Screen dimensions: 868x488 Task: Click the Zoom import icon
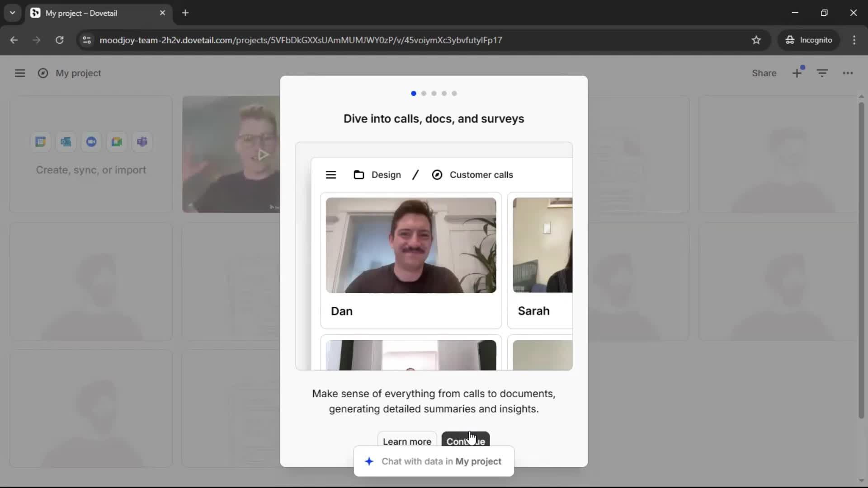[91, 142]
